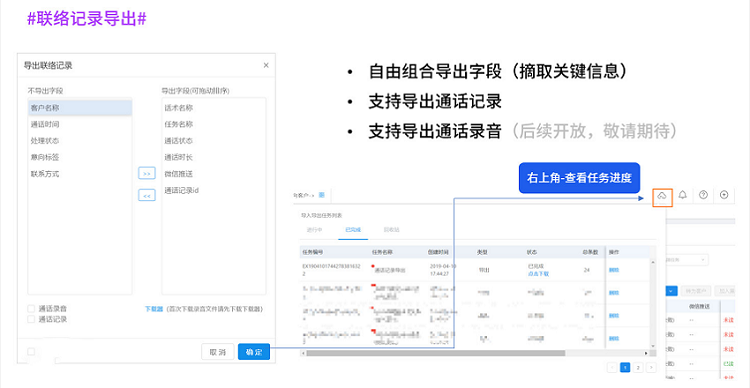The width and height of the screenshot is (750, 388).
Task: Open the cloud task progress icon
Action: [662, 196]
